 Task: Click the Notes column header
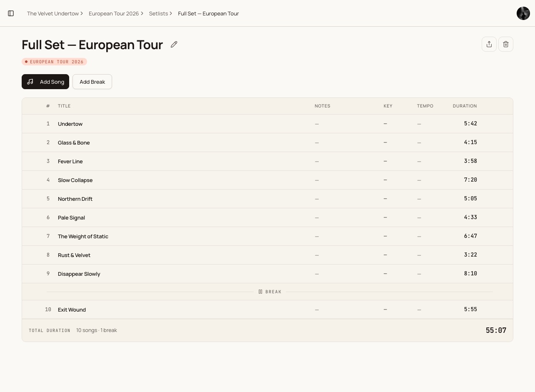322,106
